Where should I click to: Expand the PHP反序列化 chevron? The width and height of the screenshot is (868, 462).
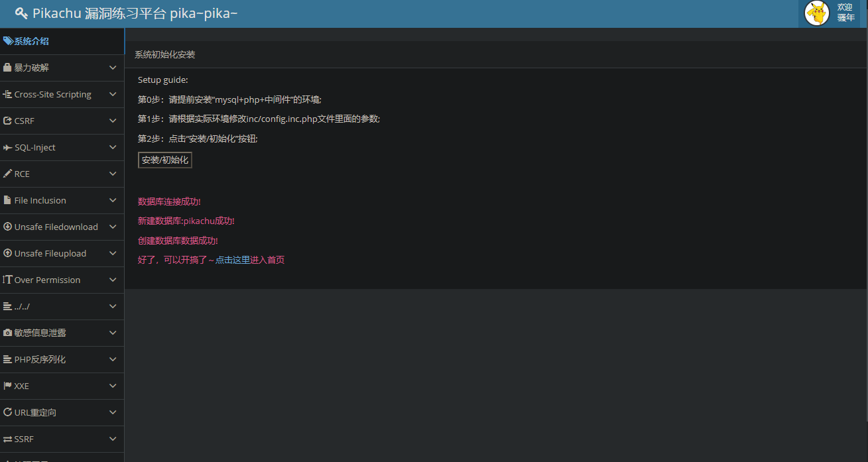[113, 359]
